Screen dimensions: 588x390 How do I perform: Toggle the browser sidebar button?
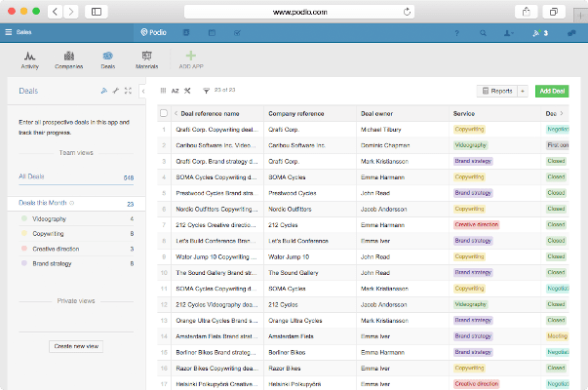pyautogui.click(x=97, y=12)
